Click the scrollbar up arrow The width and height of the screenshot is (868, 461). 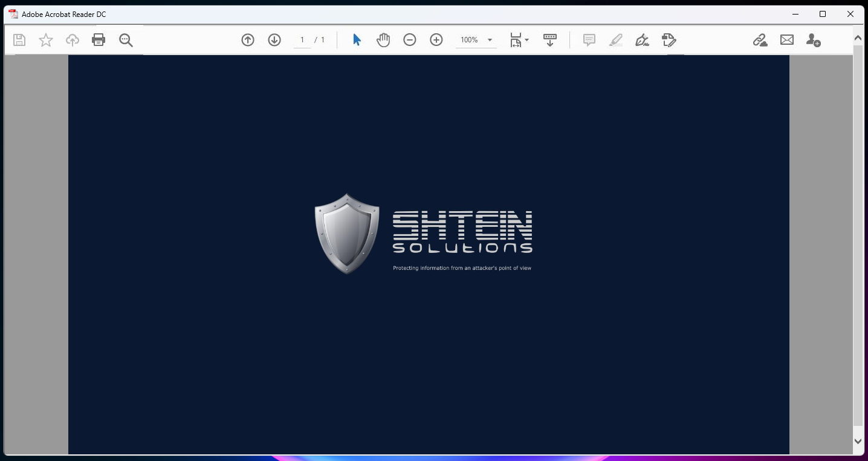click(x=858, y=38)
